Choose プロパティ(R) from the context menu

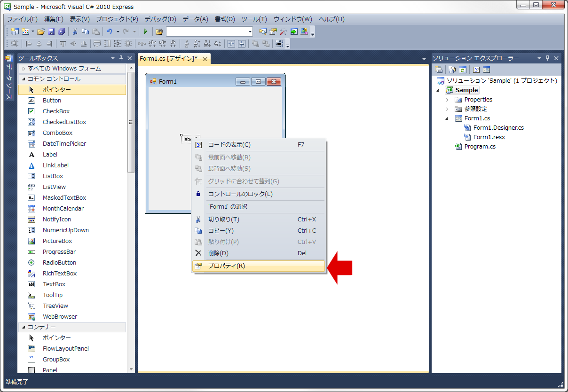coord(226,266)
